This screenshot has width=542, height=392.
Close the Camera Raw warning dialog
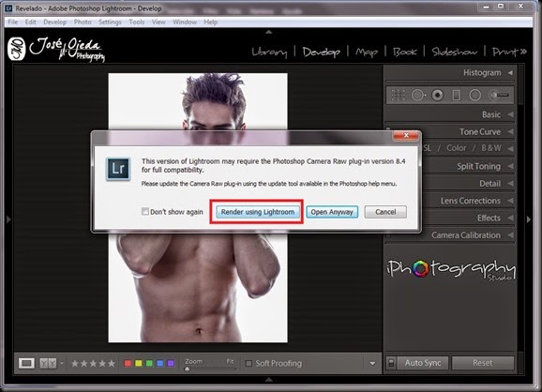406,135
